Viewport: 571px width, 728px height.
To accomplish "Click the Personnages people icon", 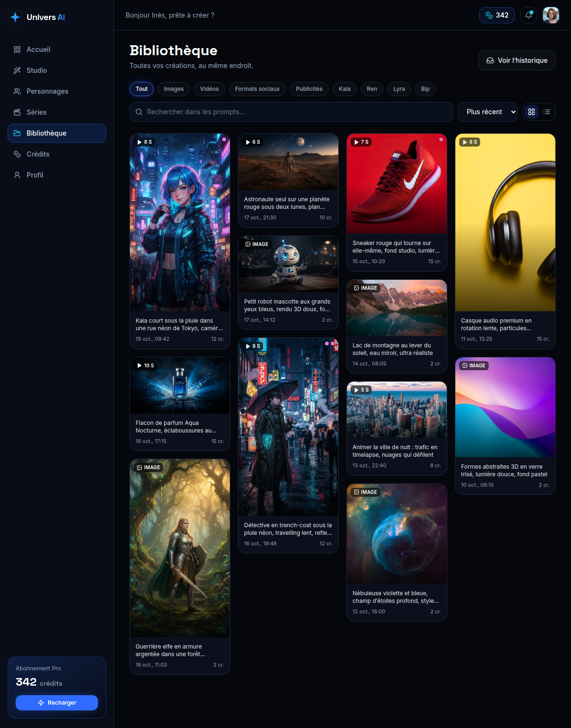I will [17, 91].
